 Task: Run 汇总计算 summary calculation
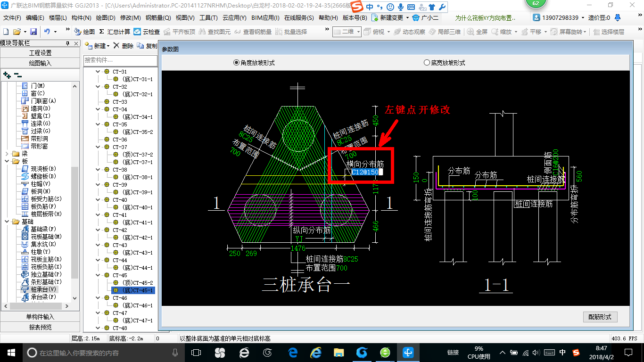[115, 32]
